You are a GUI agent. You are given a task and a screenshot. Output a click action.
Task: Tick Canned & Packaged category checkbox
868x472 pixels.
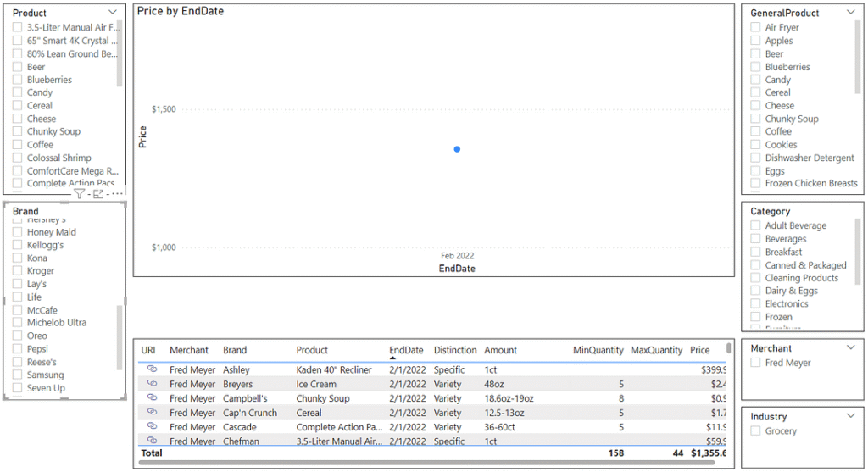(x=755, y=265)
